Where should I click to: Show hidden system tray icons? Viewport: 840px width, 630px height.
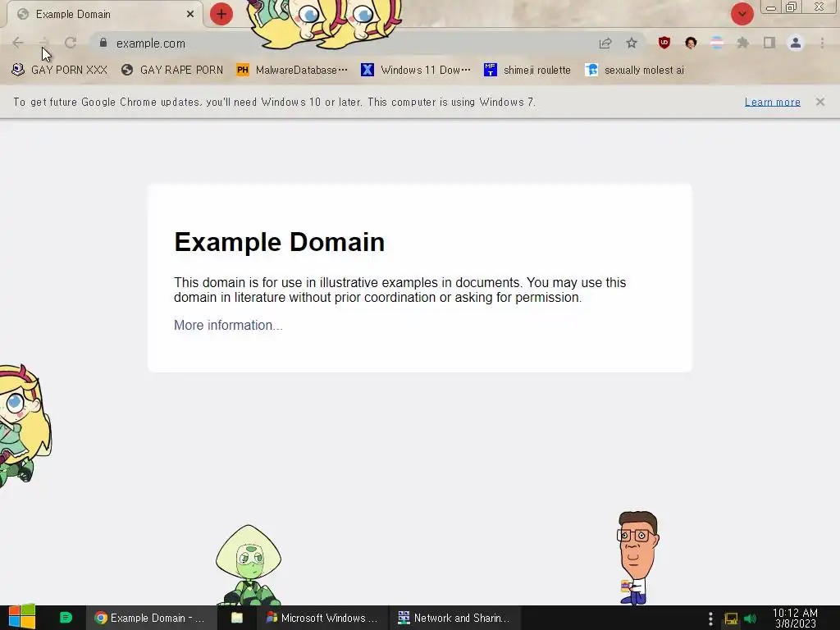pyautogui.click(x=710, y=619)
